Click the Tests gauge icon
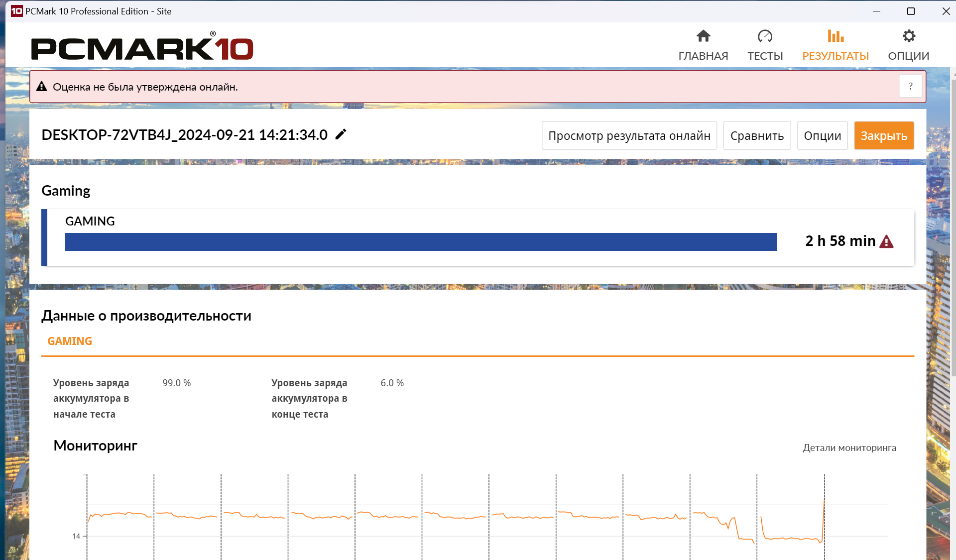The width and height of the screenshot is (956, 560). tap(765, 36)
